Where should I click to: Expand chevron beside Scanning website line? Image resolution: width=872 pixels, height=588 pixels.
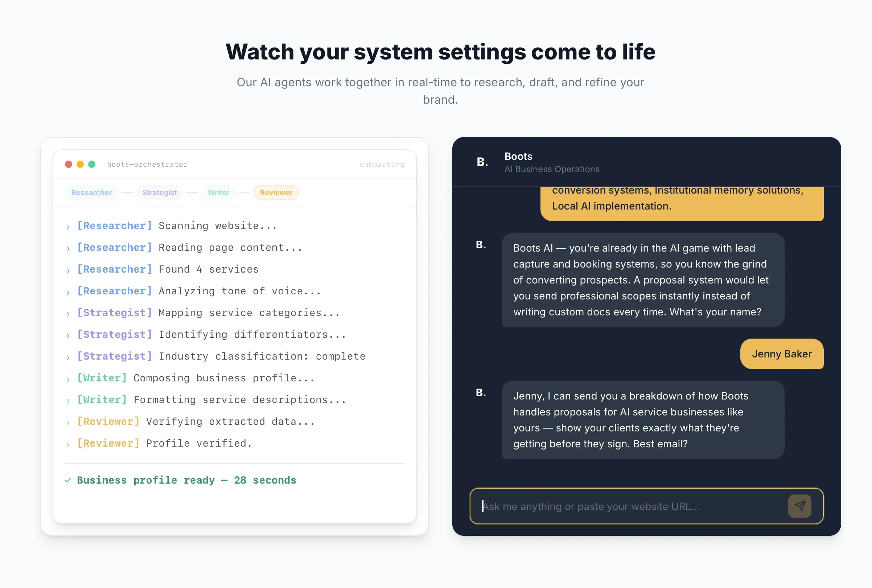68,227
